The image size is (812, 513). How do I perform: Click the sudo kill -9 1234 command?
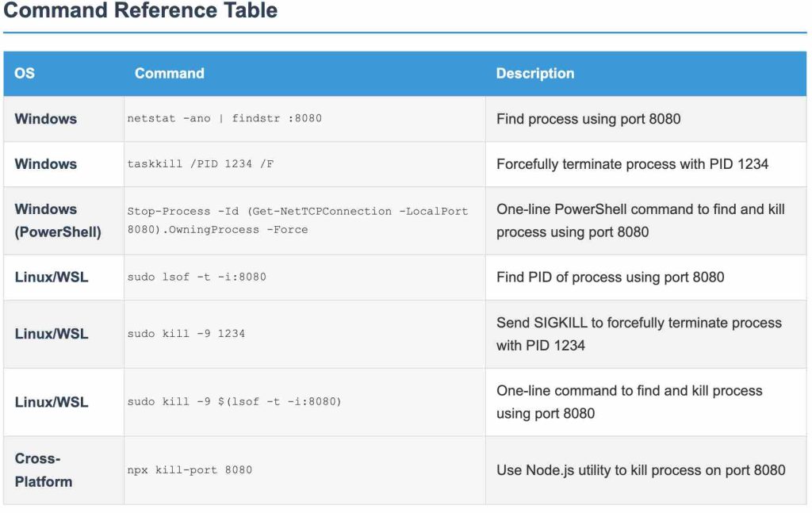pos(186,334)
